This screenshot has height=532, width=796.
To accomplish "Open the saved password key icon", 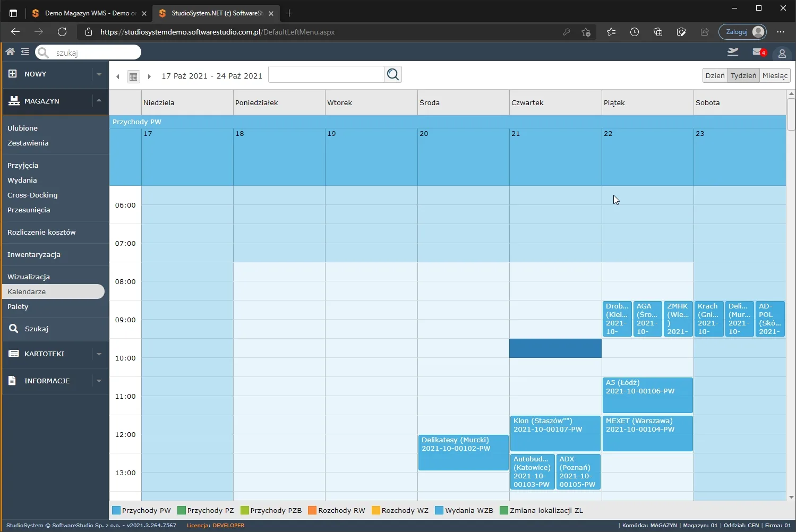I will 567,32.
